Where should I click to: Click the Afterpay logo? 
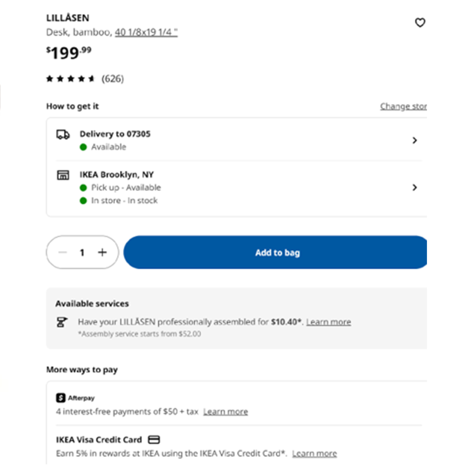point(75,398)
